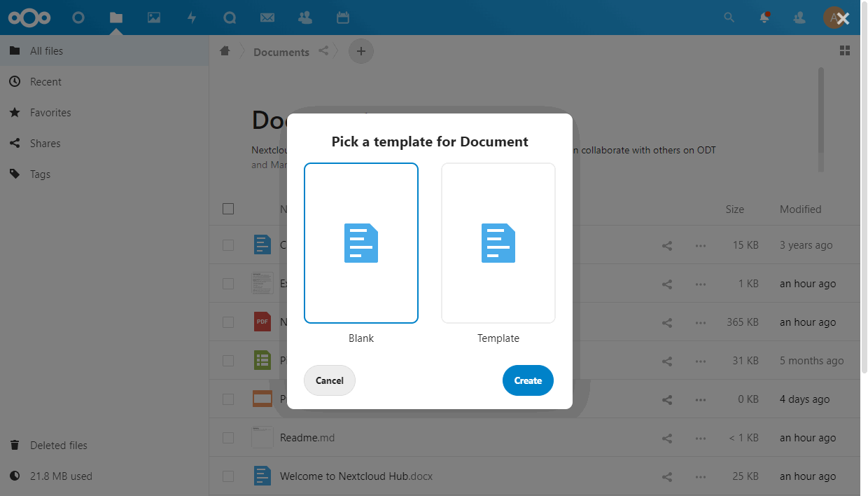Select checkbox for Welcome to Nextcloud Hub.docx
This screenshot has width=868, height=496.
point(228,476)
